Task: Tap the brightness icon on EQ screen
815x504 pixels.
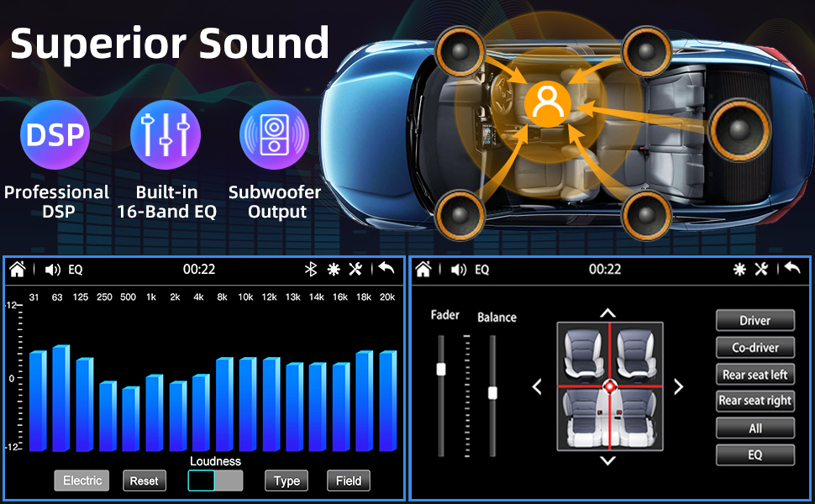Action: [x=334, y=270]
